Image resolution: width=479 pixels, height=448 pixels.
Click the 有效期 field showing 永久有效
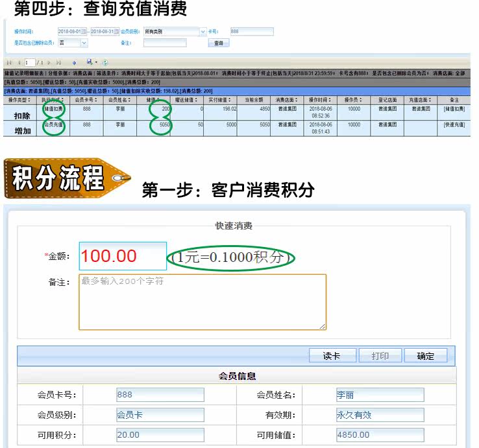tap(380, 415)
